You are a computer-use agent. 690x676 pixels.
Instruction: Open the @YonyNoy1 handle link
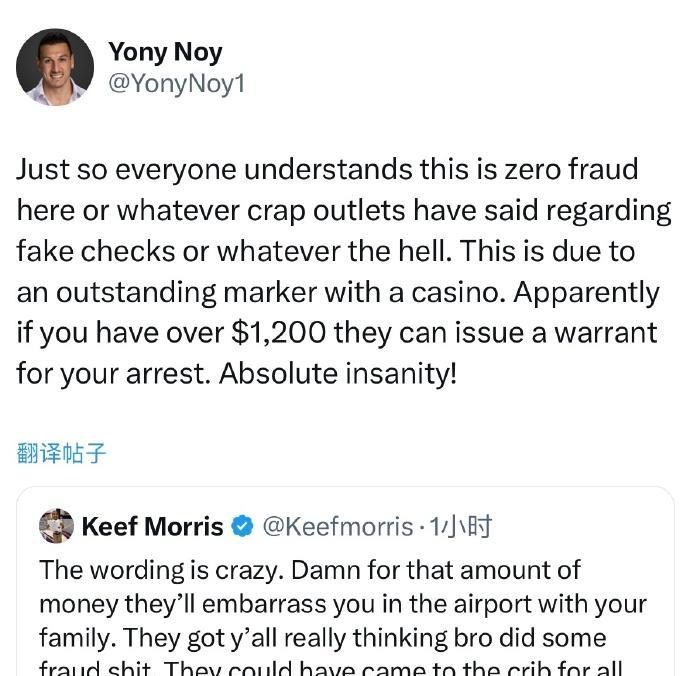[176, 84]
